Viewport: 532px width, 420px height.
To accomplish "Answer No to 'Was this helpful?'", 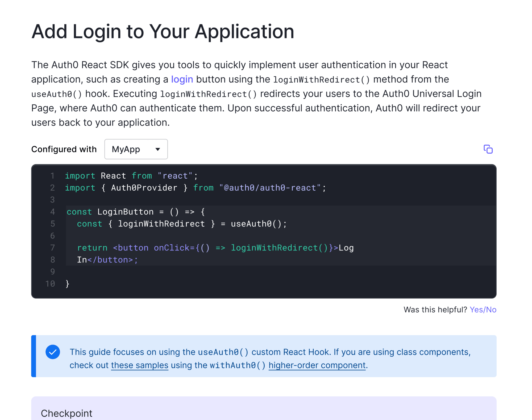I will pos(491,310).
